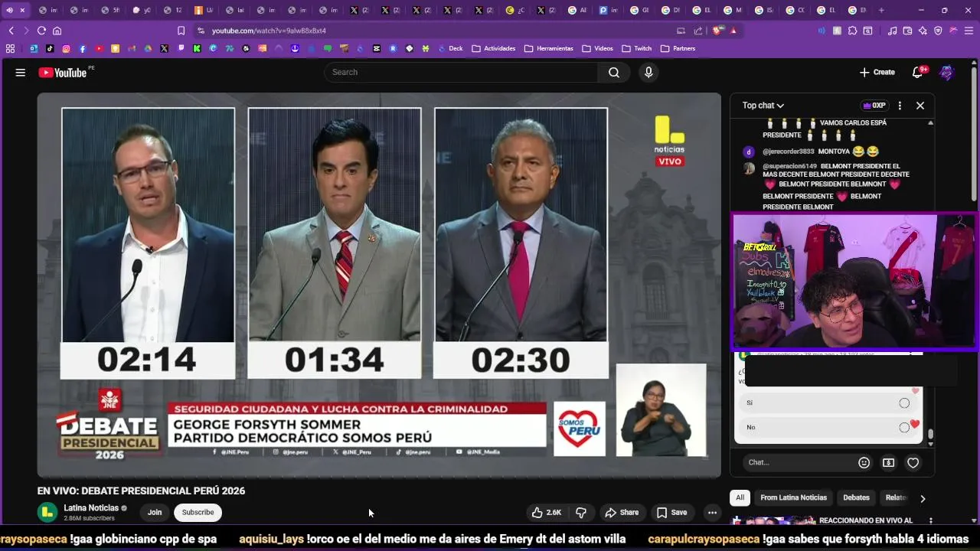Open the YouTube guide hamburger menu
This screenshot has height=551, width=980.
click(x=21, y=72)
